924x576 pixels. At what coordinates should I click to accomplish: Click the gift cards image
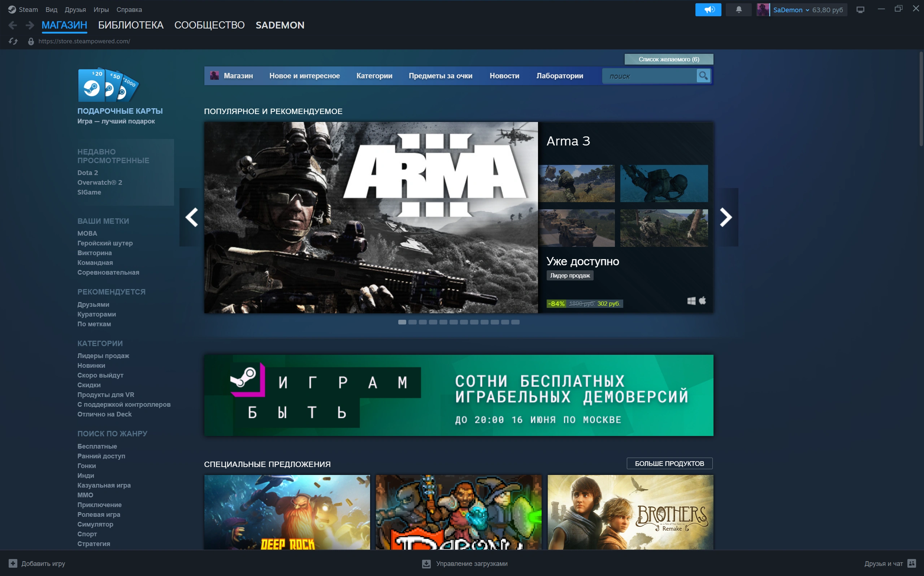(108, 85)
